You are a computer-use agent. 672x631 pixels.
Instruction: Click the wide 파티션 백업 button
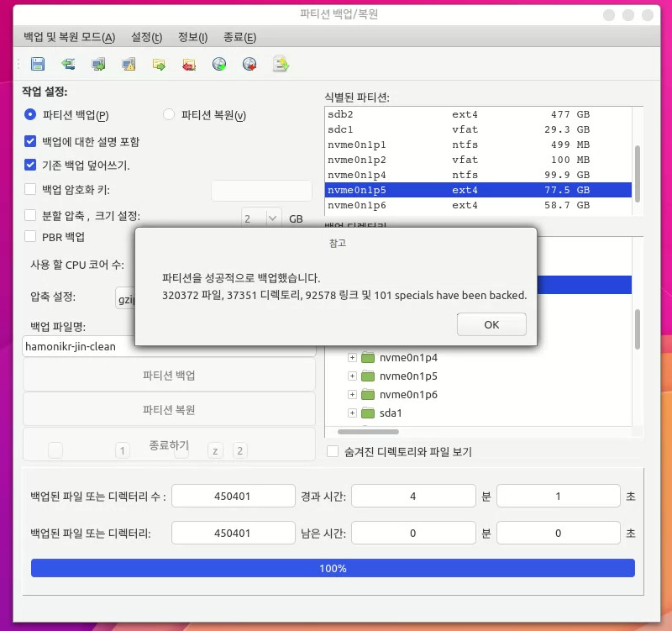pos(169,375)
